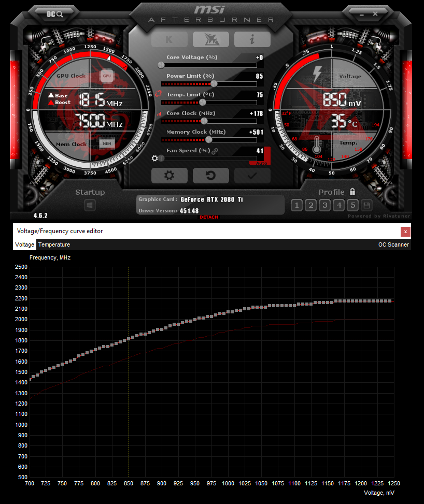Select profile slot 4
The image size is (424, 504).
339,205
